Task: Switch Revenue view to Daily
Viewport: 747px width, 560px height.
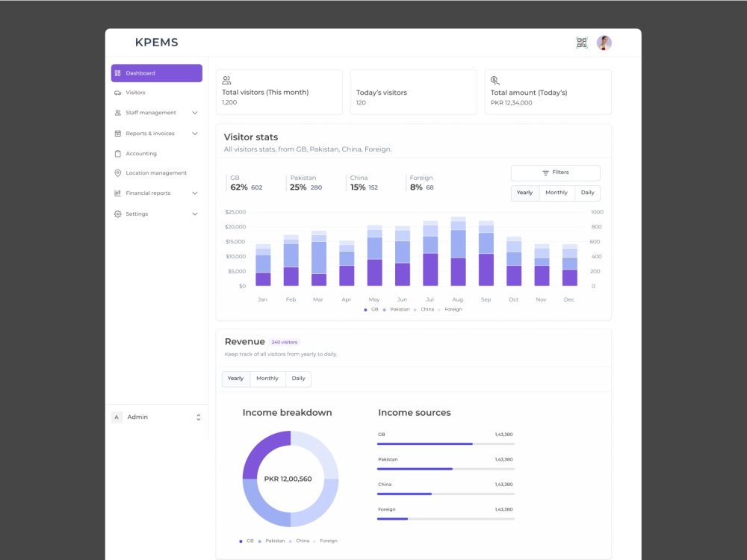Action: pos(298,379)
